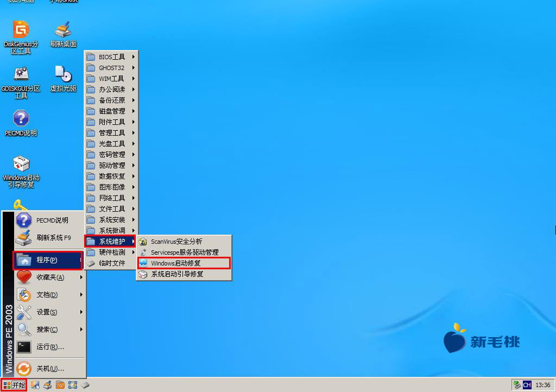Viewport: 556px width, 392px height.
Task: Expand the arrow beside 收藏夹(A)
Action: [81, 277]
